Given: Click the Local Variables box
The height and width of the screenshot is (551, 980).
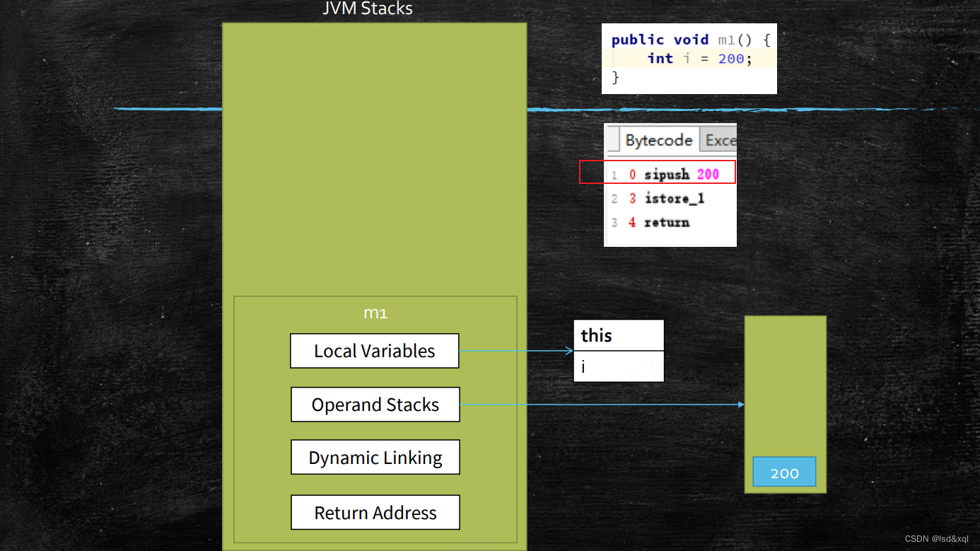Looking at the screenshot, I should (375, 351).
